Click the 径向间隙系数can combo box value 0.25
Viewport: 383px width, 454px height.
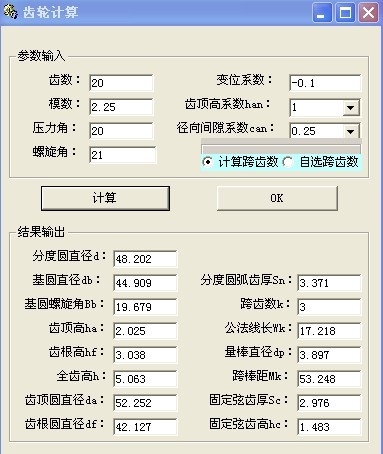[x=317, y=131]
